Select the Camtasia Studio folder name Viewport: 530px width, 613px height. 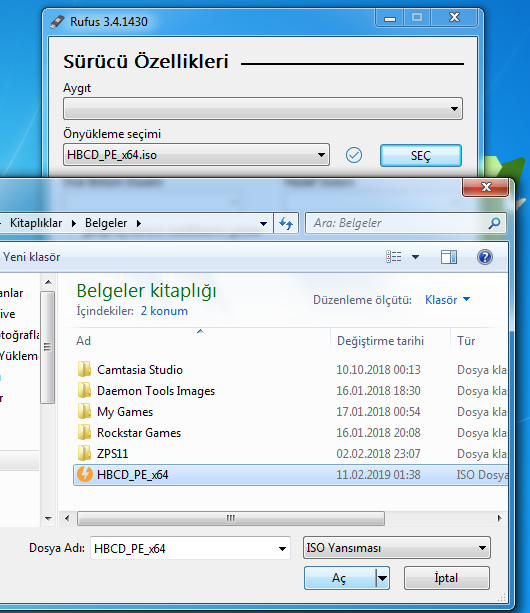140,369
